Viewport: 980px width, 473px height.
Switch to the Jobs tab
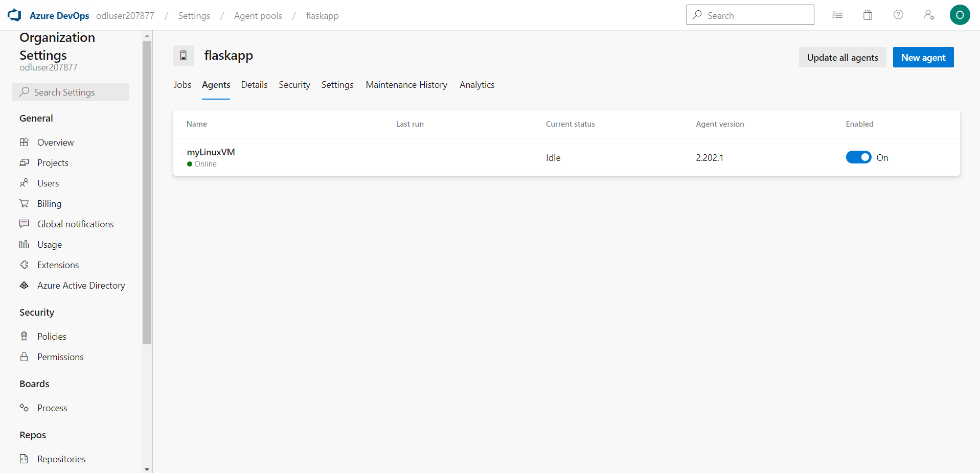click(x=182, y=85)
